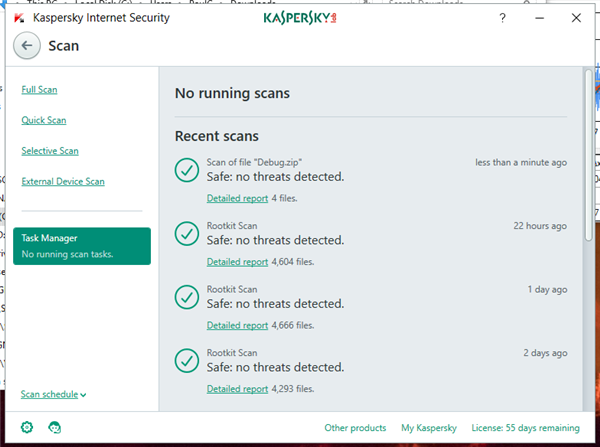Open Other products link

point(355,427)
